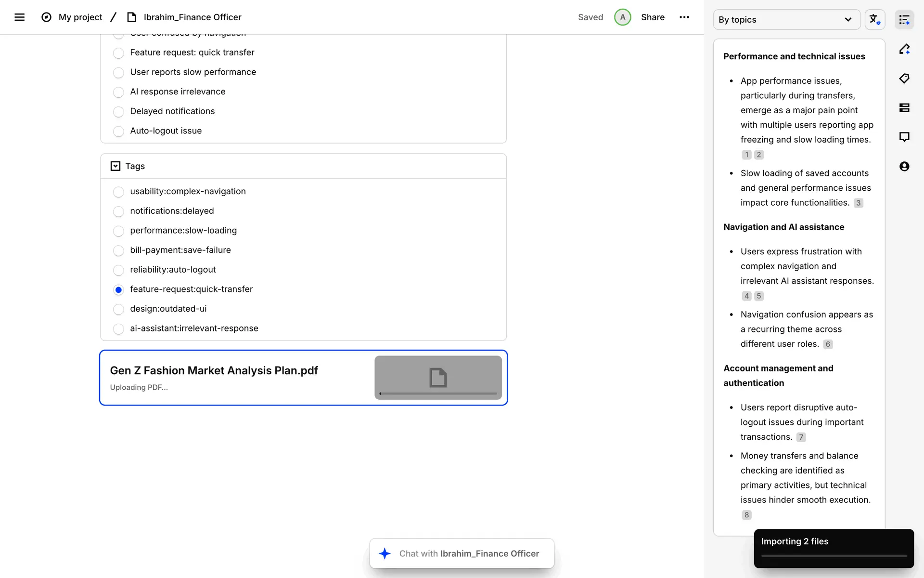Screen dimensions: 924x578
Task: Click citation reference number 3
Action: click(858, 203)
